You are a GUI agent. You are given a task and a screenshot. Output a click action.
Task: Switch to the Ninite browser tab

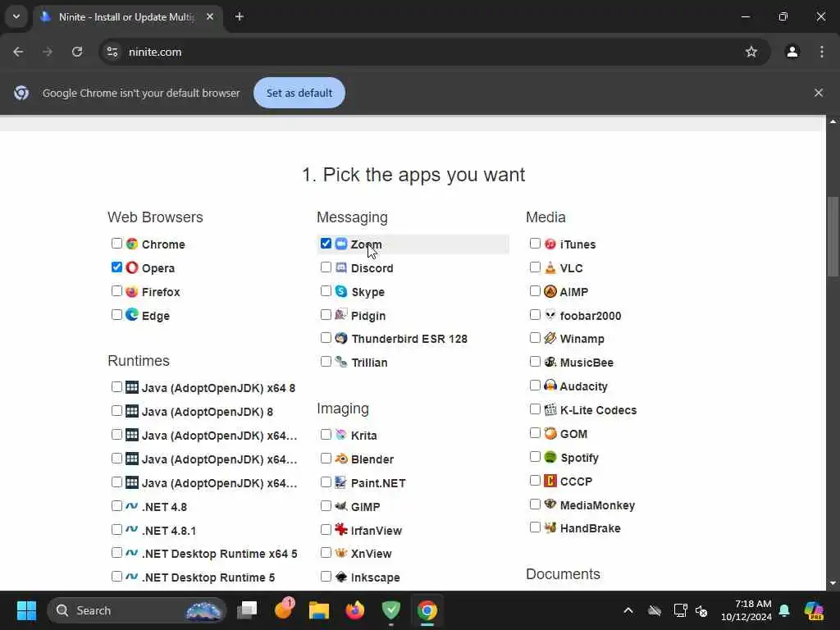127,16
